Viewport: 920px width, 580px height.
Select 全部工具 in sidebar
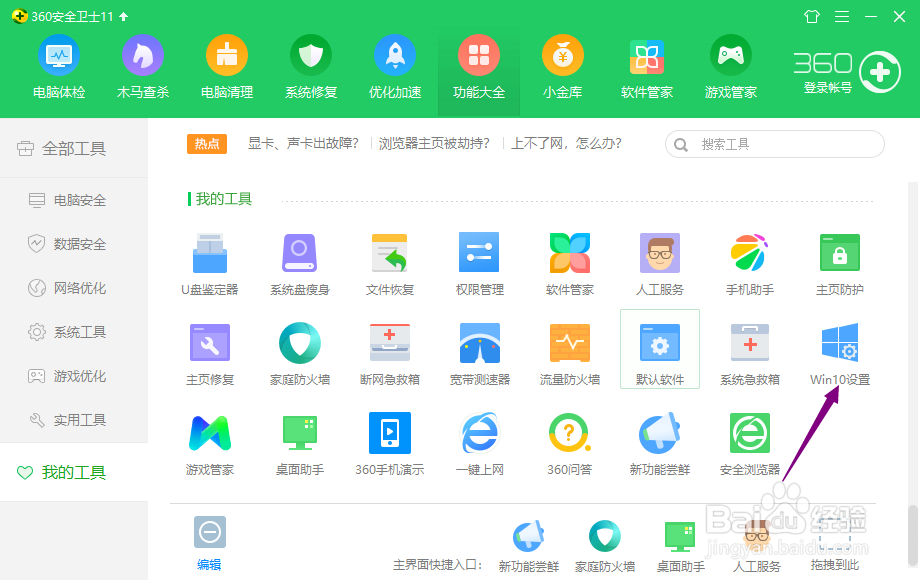74,148
